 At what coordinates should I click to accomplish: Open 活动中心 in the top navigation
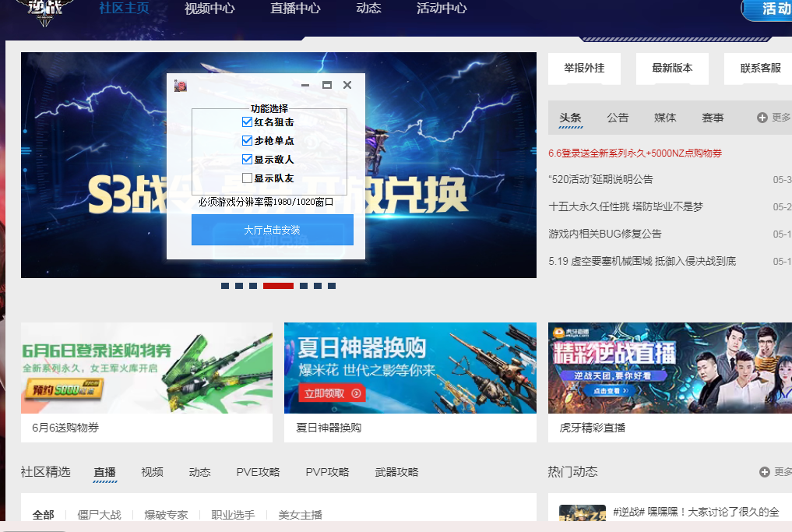(442, 8)
